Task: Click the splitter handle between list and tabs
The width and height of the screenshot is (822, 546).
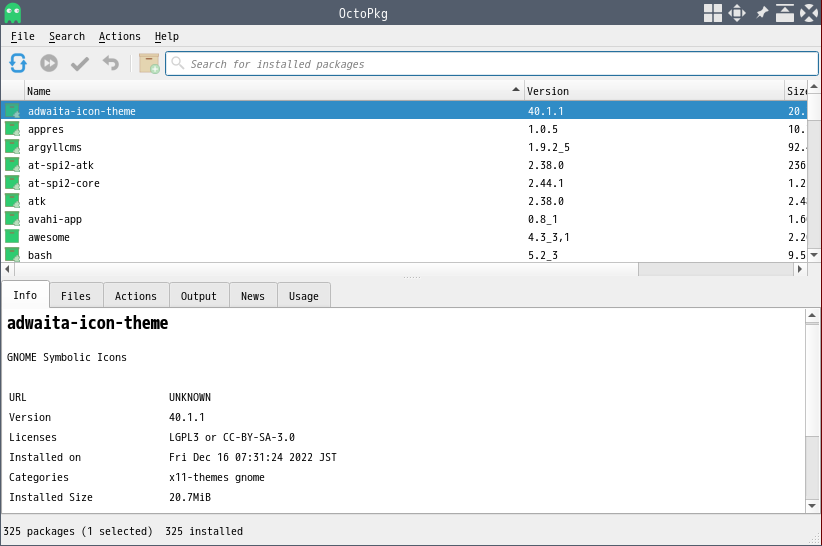Action: coord(412,277)
